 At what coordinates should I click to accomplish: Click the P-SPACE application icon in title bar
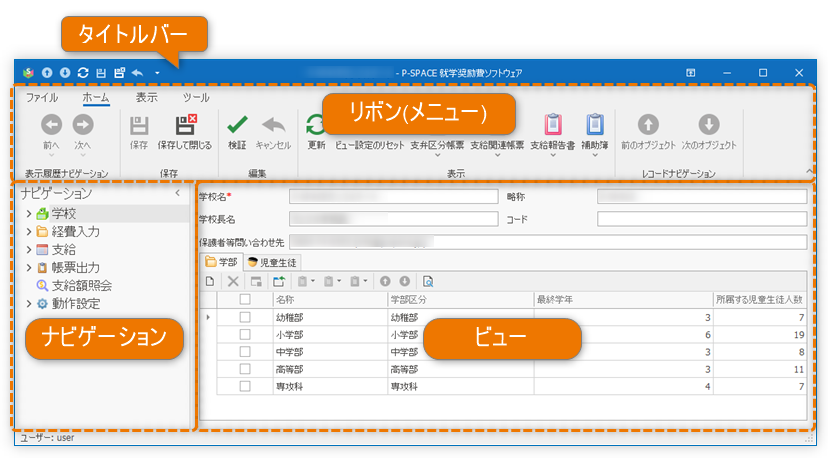click(x=29, y=73)
